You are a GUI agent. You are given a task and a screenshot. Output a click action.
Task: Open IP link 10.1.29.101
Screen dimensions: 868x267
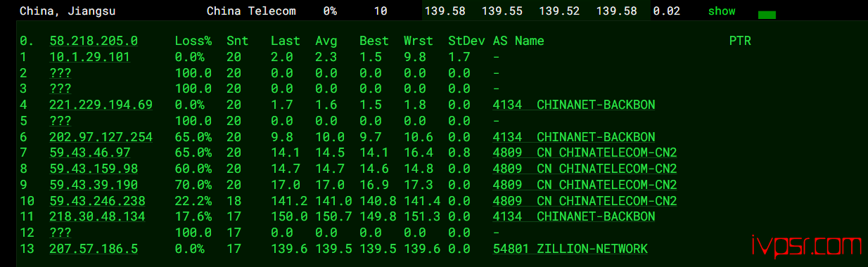[x=89, y=57]
